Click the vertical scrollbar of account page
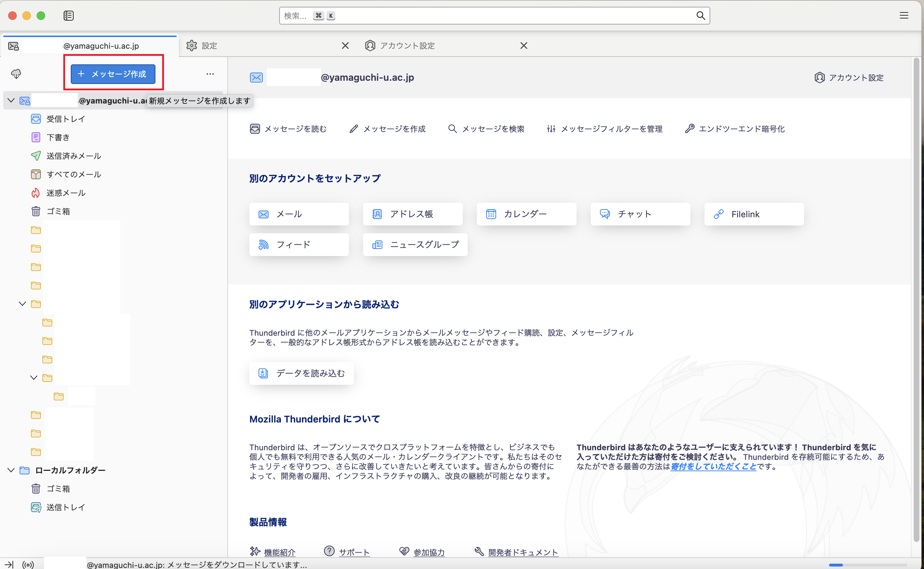 click(x=916, y=299)
